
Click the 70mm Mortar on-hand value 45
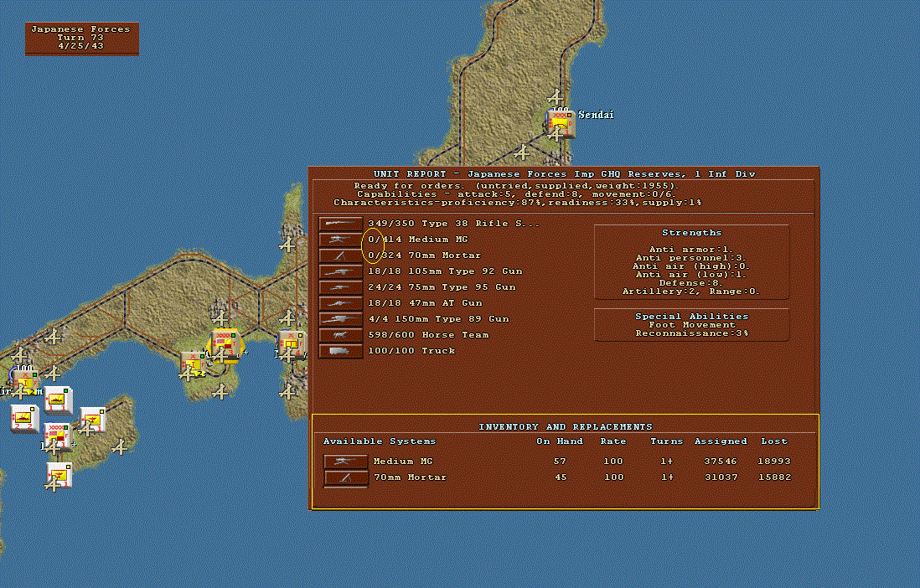click(x=561, y=477)
